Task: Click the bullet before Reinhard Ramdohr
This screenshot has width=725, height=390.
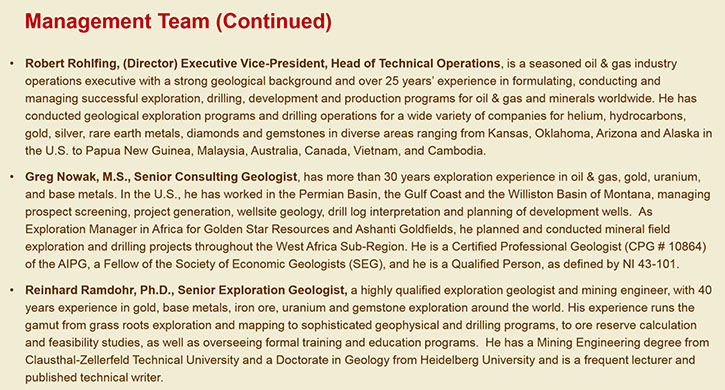Action: point(12,290)
